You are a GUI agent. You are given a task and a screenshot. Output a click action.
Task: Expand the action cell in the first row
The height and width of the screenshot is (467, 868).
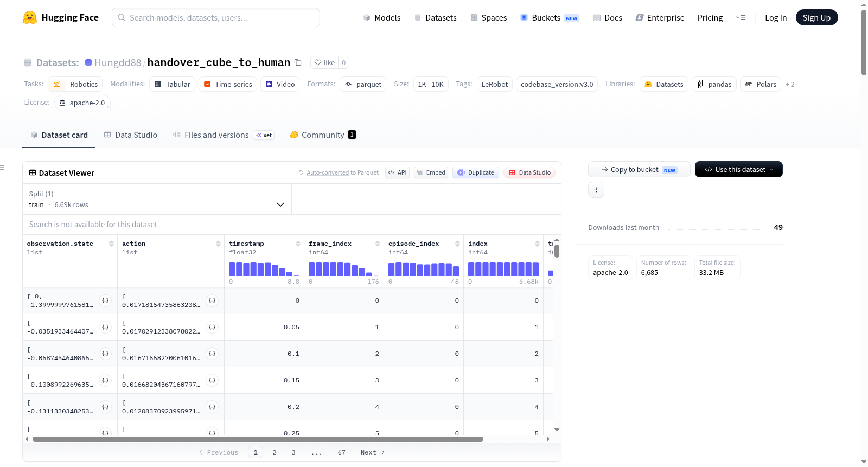(x=212, y=300)
